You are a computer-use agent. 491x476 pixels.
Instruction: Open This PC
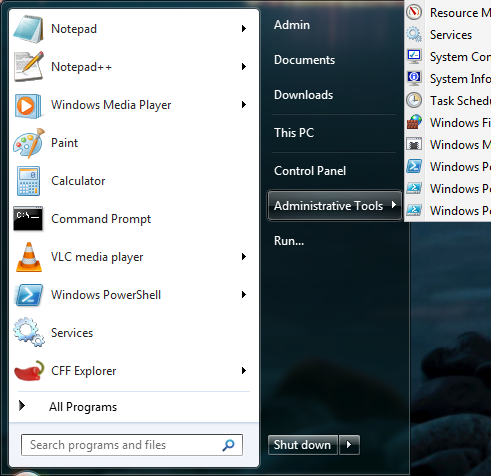tap(294, 133)
